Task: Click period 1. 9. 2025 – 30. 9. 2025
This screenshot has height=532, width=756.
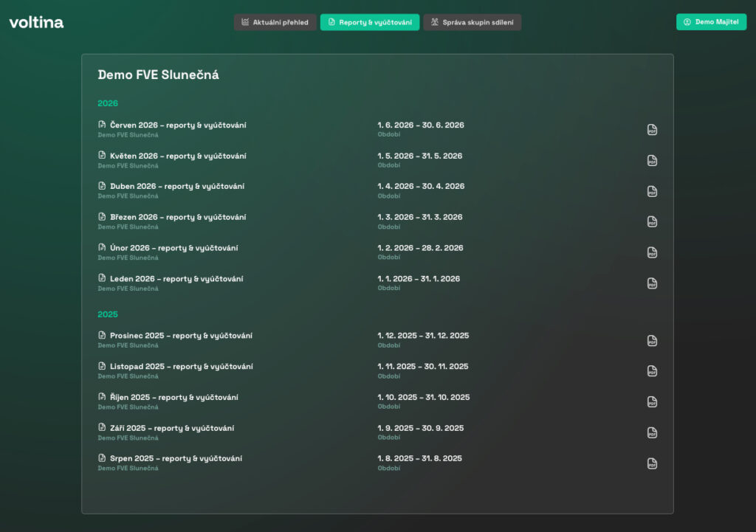Action: click(420, 428)
